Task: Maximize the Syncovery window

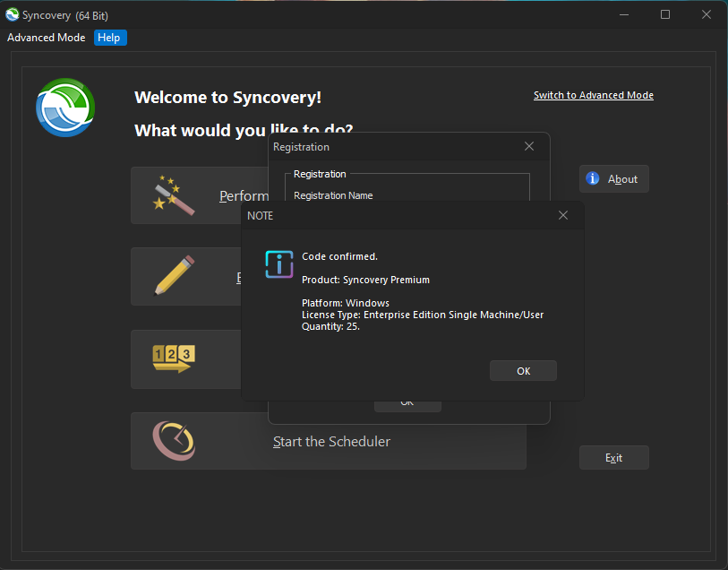Action: (664, 14)
